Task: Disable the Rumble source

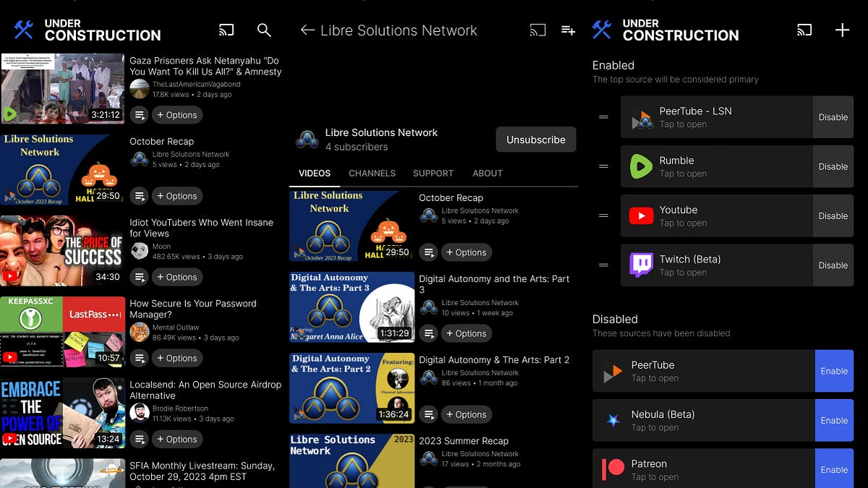Action: tap(833, 166)
